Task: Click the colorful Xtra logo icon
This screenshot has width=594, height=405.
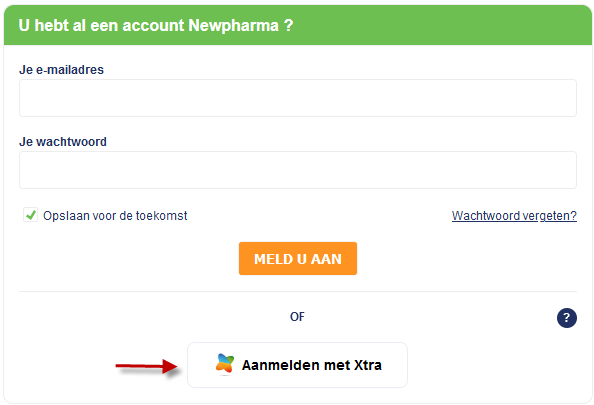Action: (x=225, y=364)
